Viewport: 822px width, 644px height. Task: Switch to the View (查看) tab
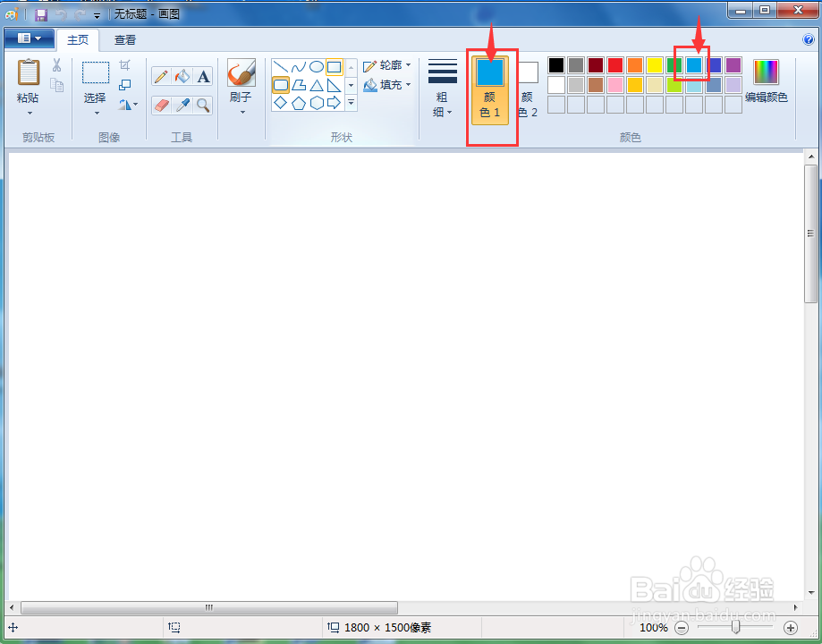pyautogui.click(x=125, y=40)
